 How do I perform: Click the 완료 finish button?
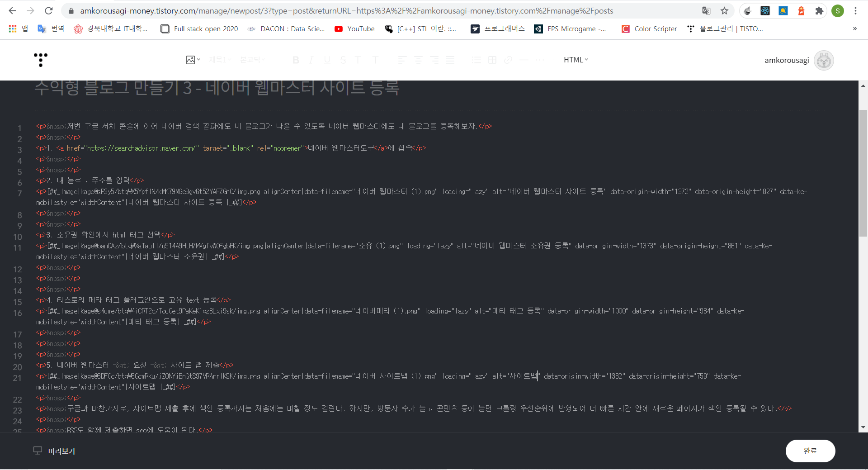pyautogui.click(x=810, y=451)
